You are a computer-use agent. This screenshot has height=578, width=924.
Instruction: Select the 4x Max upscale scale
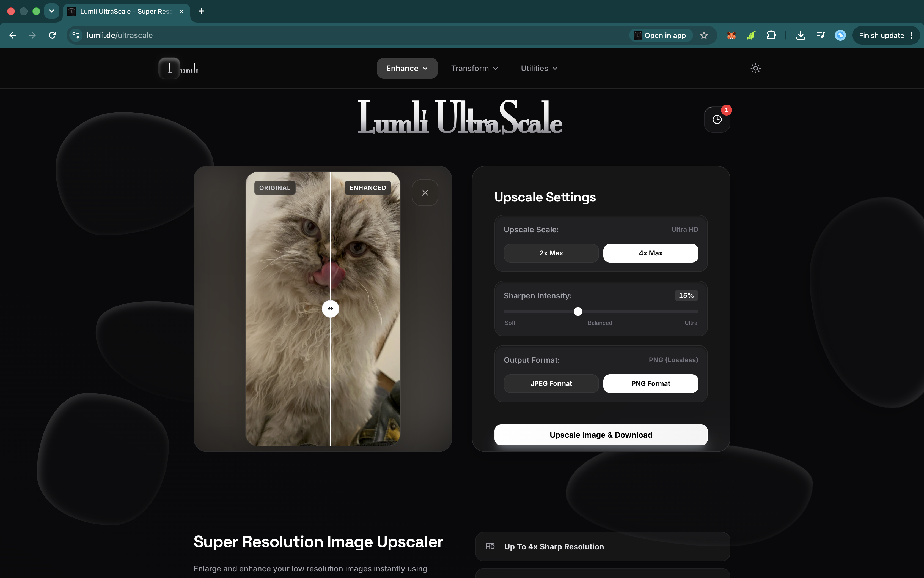651,253
